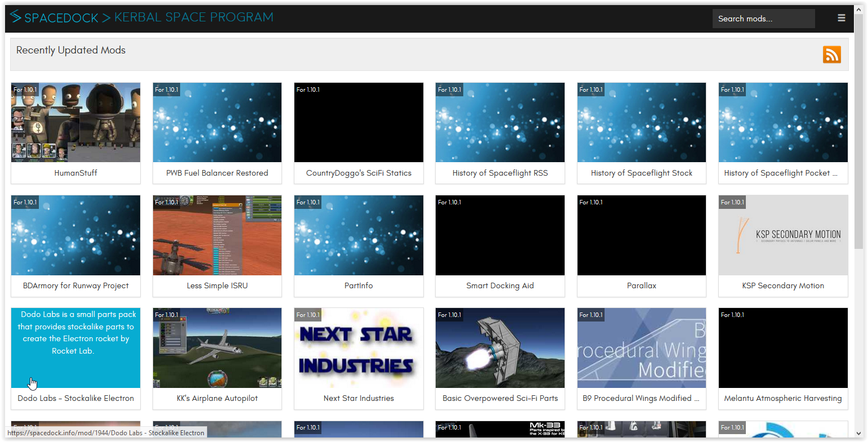Click the Smart Docking Aid title
Viewport: 868px width, 442px height.
coord(500,285)
